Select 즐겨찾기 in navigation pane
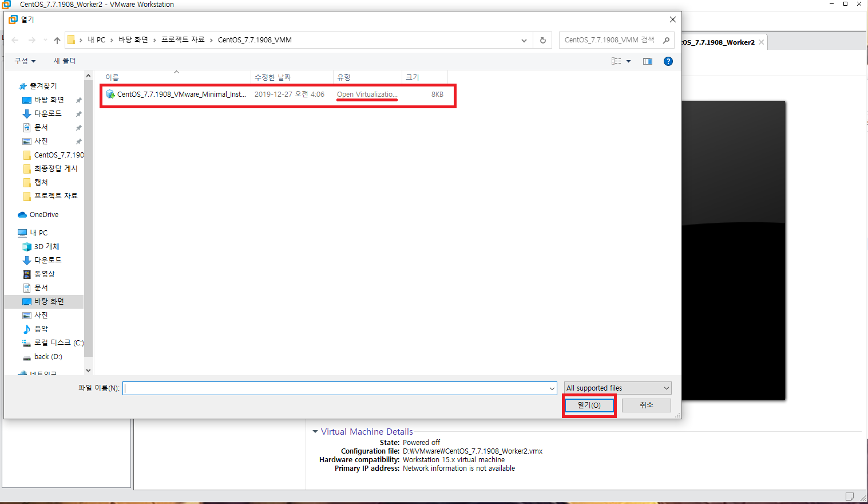868x504 pixels. point(43,86)
